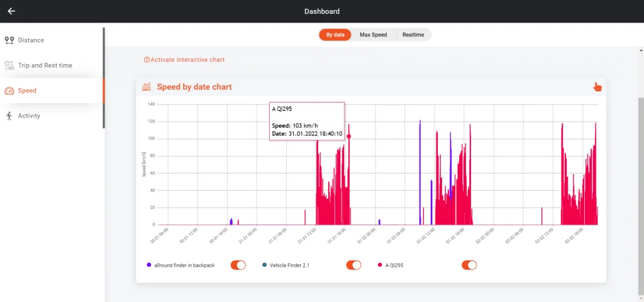Click the pointing hand icon on the chart card

(x=597, y=87)
